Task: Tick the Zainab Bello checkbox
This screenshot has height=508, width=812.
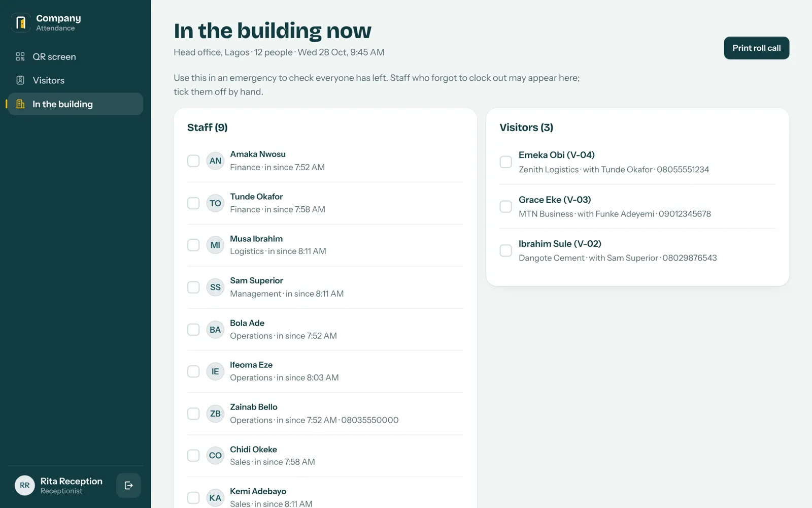Action: point(193,414)
